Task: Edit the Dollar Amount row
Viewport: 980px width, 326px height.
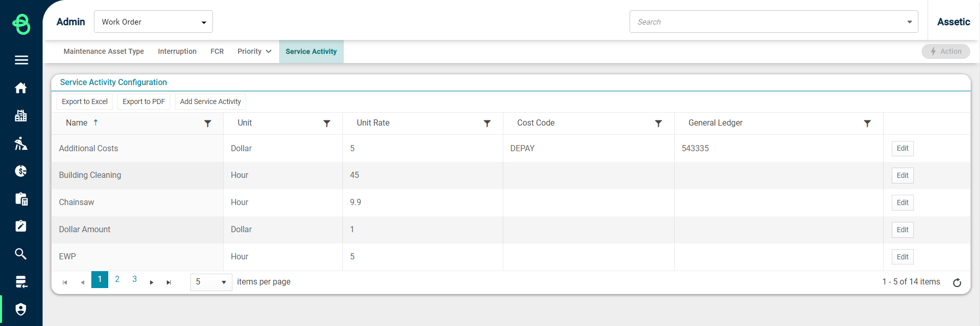Action: [903, 230]
